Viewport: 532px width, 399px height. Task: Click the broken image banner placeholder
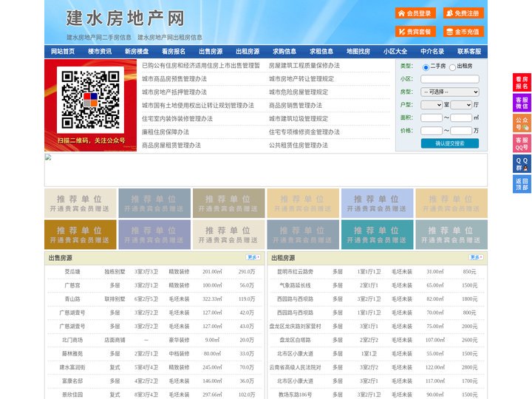click(x=266, y=170)
